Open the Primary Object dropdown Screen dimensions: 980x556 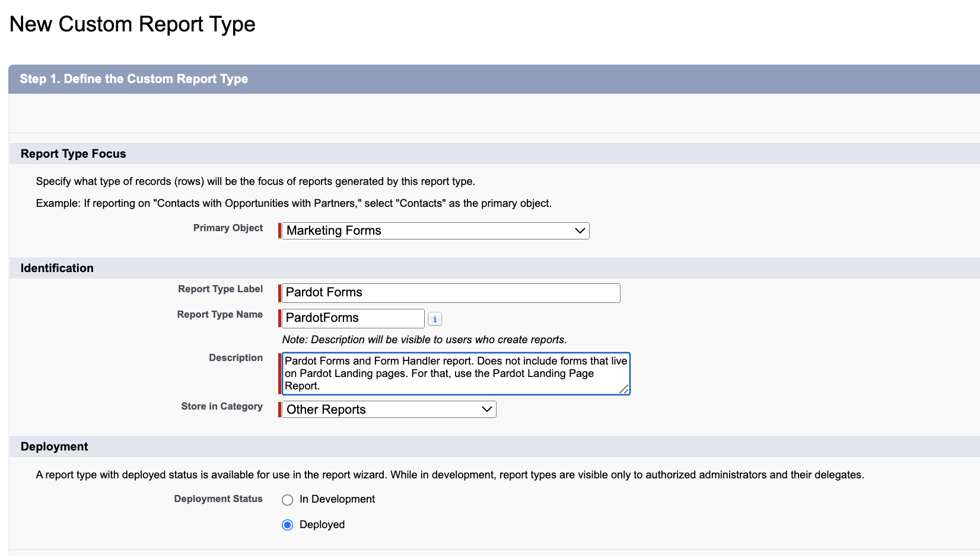pos(434,231)
